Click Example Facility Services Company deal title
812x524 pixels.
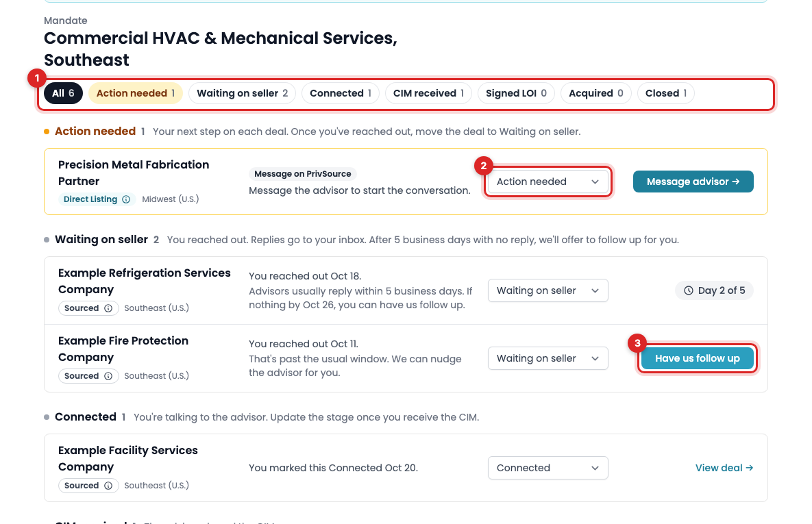[x=128, y=459]
